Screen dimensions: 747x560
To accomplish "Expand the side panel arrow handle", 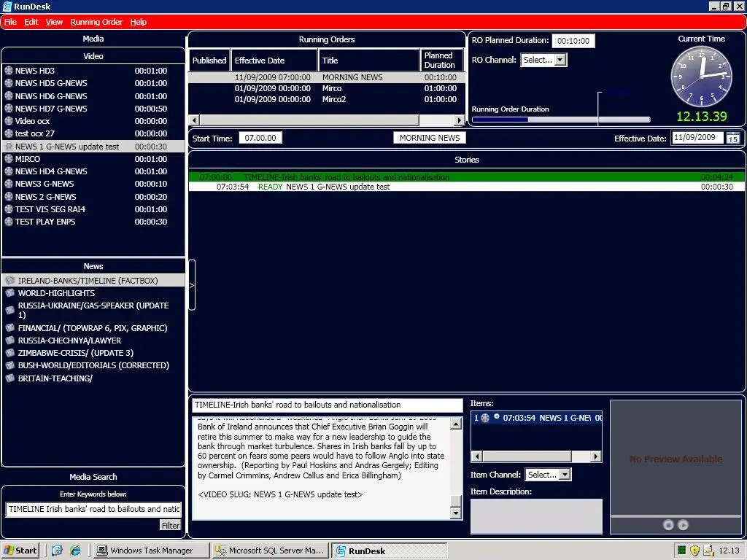I will tap(192, 285).
